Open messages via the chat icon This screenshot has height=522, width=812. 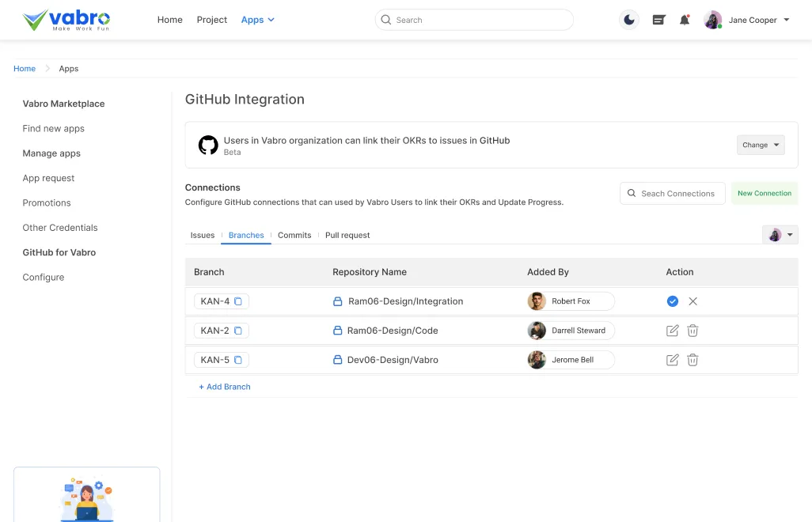[x=658, y=20]
